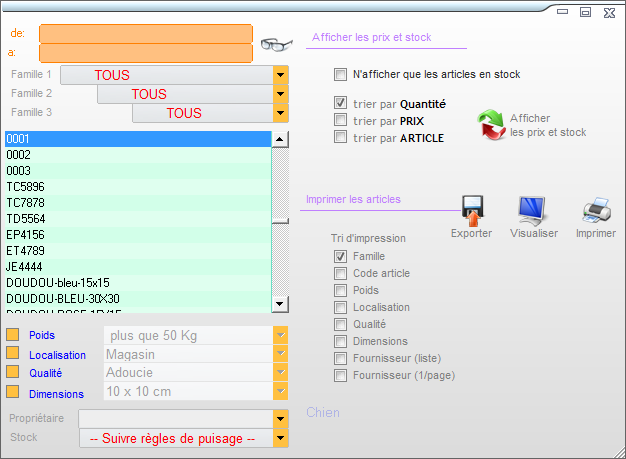Click the Exporter floppy disk icon
The image size is (626, 459).
[x=471, y=211]
